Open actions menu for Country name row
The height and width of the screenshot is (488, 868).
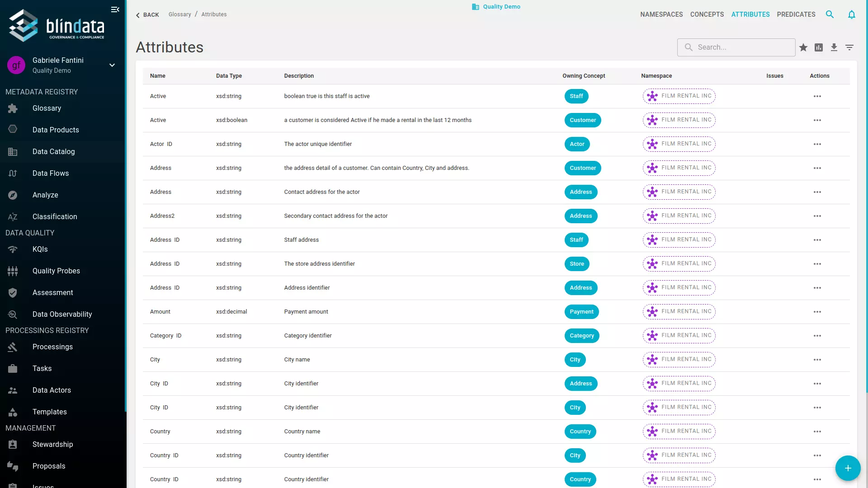[x=817, y=432]
